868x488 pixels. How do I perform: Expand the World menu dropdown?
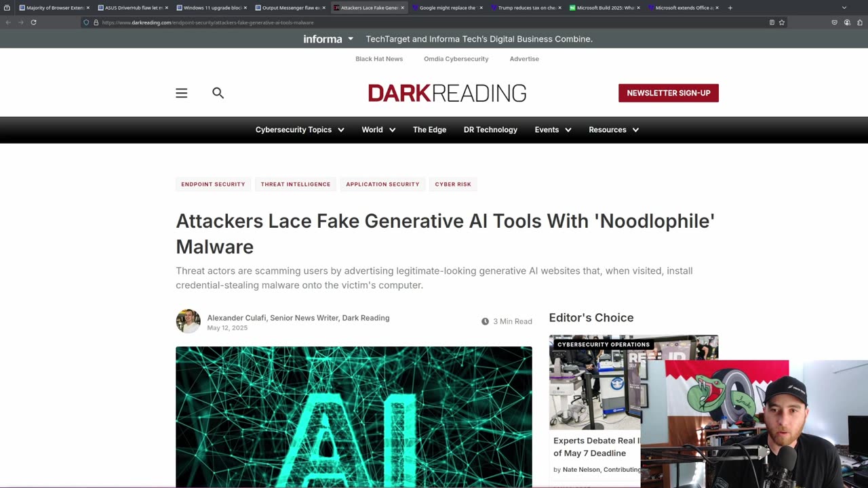tap(392, 130)
